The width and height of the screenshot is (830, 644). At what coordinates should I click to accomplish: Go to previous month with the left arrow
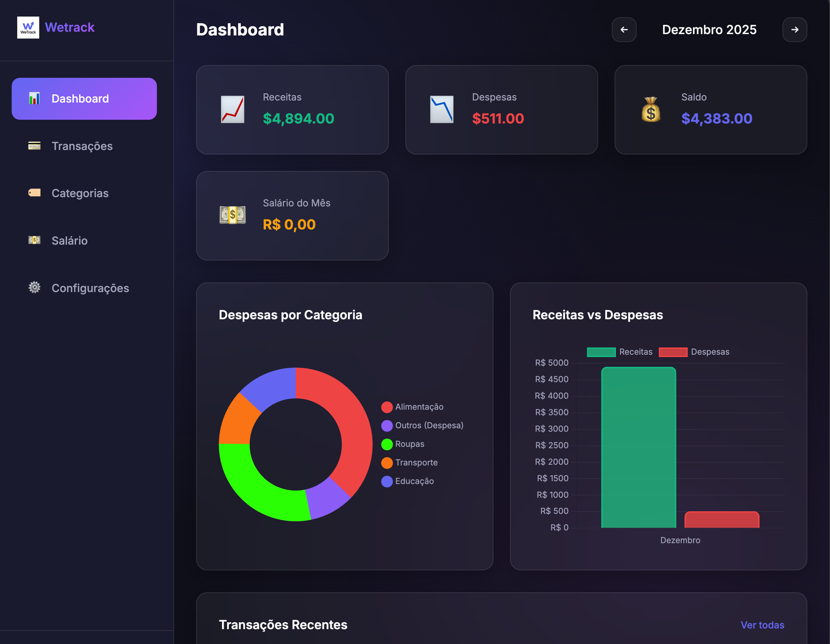pos(624,30)
